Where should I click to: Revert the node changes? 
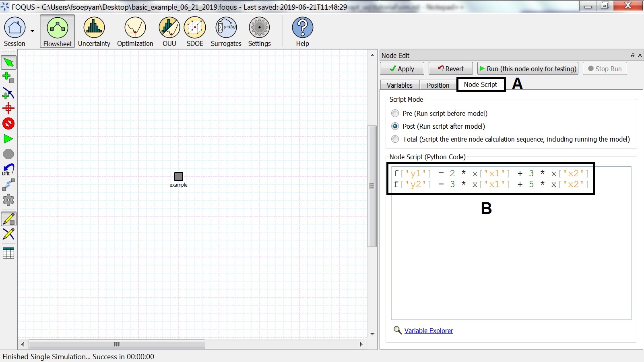450,68
